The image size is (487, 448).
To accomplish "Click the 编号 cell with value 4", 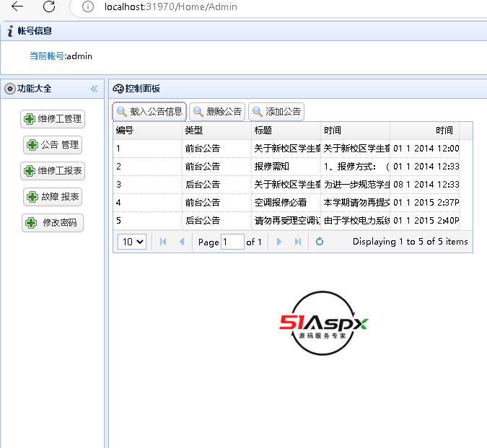I will 147,203.
